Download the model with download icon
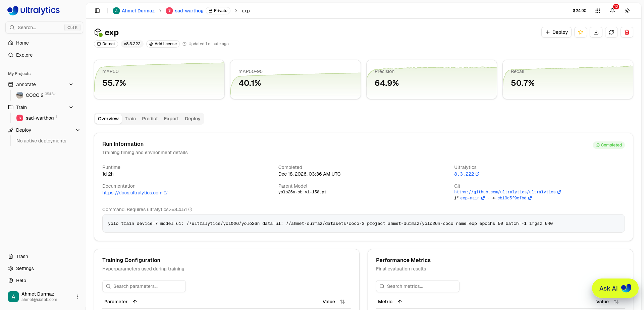644x310 pixels. point(596,32)
